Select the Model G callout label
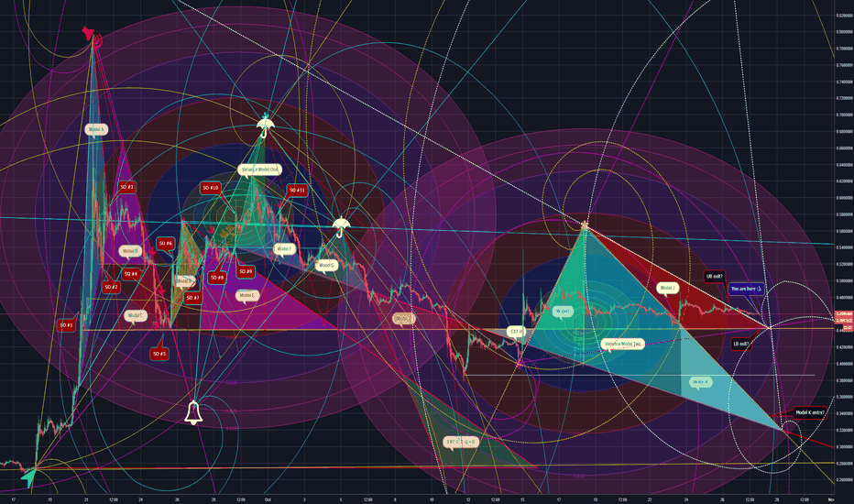The width and height of the screenshot is (854, 504). [x=327, y=266]
